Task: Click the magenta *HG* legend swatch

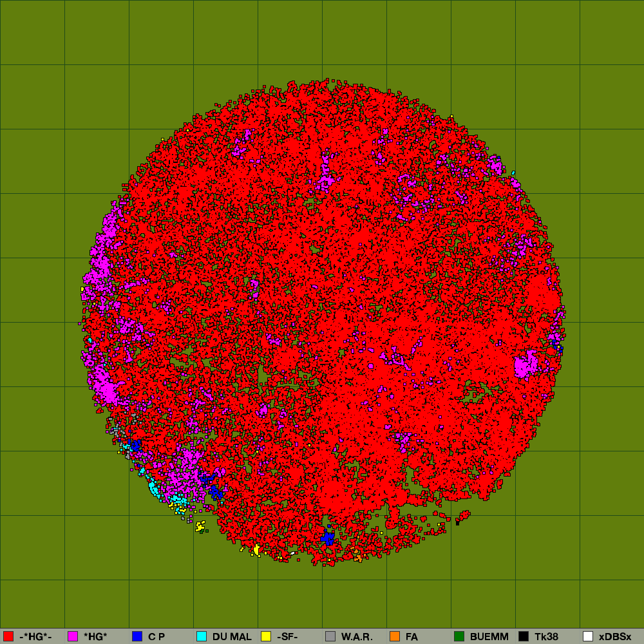Action: [x=73, y=636]
